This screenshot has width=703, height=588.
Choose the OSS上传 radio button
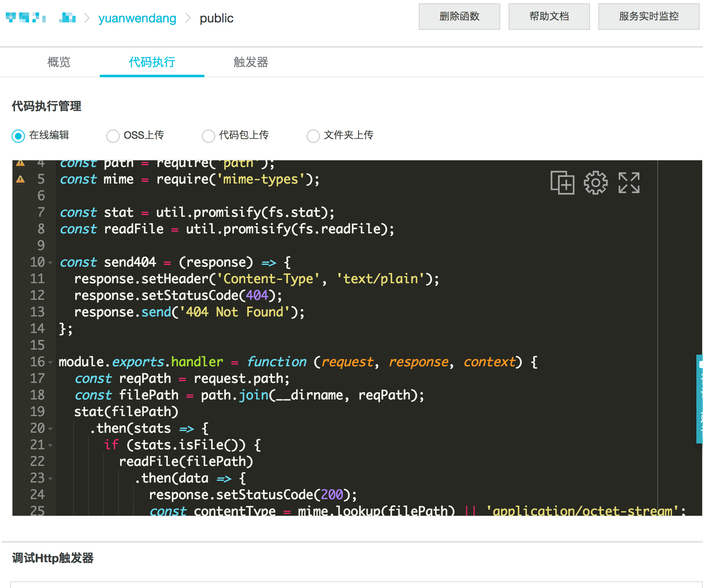coord(113,136)
